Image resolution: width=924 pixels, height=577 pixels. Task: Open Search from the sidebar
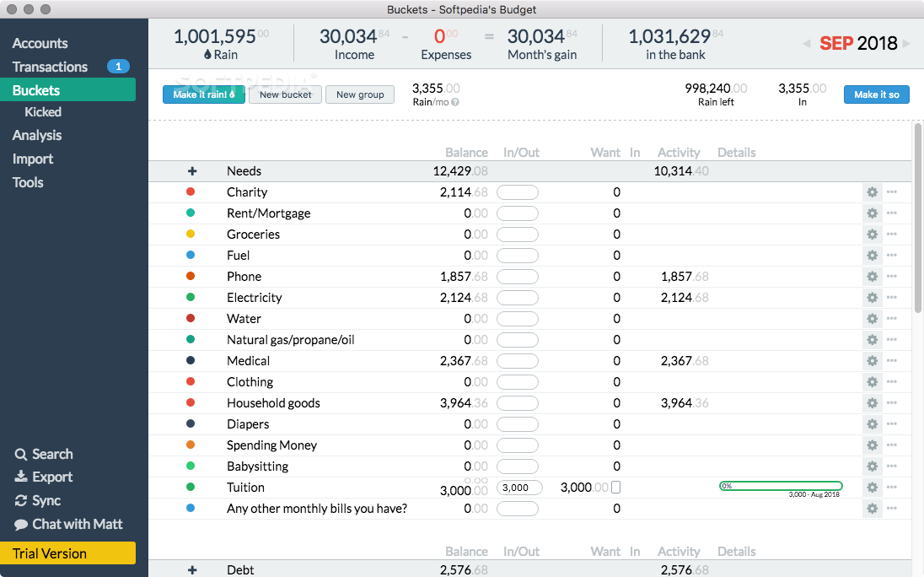(x=44, y=455)
